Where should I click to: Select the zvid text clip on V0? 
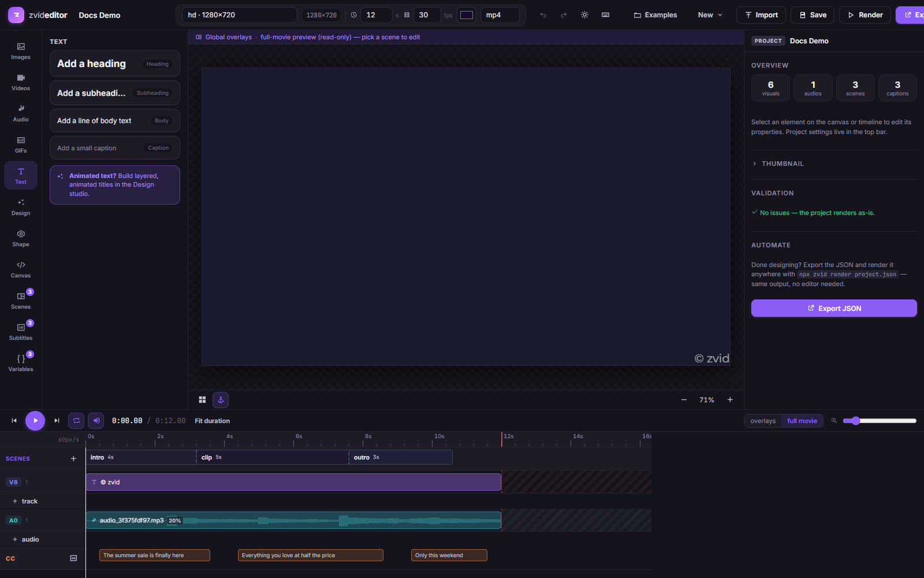(x=293, y=482)
